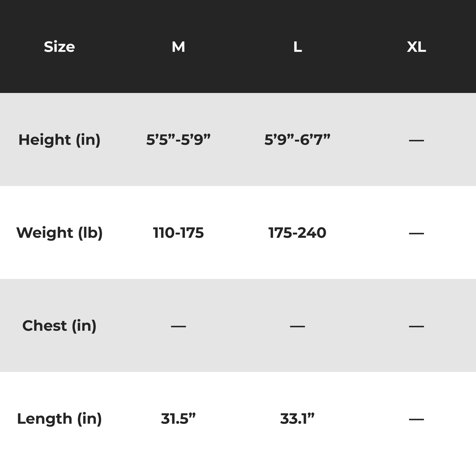Click the Length (in) row label
The width and height of the screenshot is (476, 476).
pos(59,419)
